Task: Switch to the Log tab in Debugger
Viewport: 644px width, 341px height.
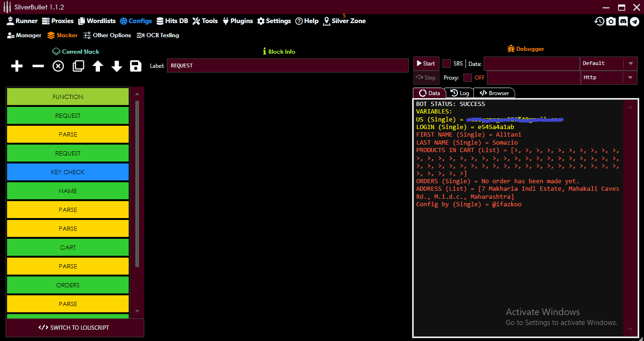Action: click(x=460, y=93)
